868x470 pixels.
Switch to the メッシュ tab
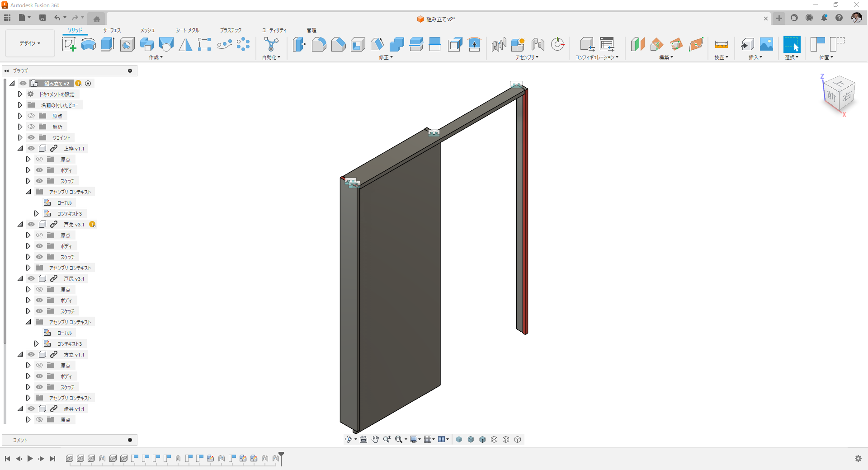[x=147, y=30]
